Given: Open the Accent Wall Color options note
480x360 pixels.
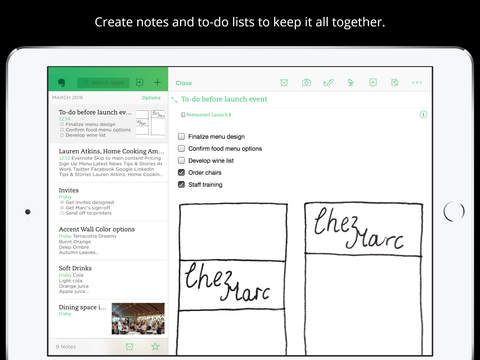Looking at the screenshot, I should pyautogui.click(x=108, y=240).
